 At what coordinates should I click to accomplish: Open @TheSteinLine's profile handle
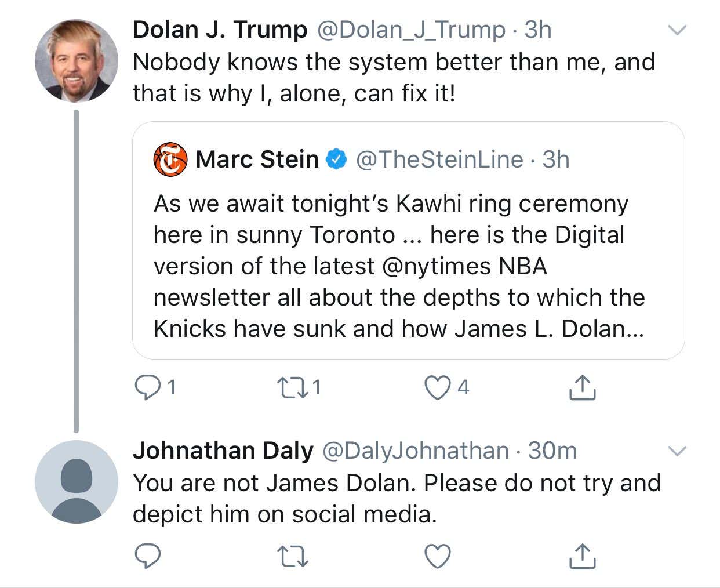442,159
